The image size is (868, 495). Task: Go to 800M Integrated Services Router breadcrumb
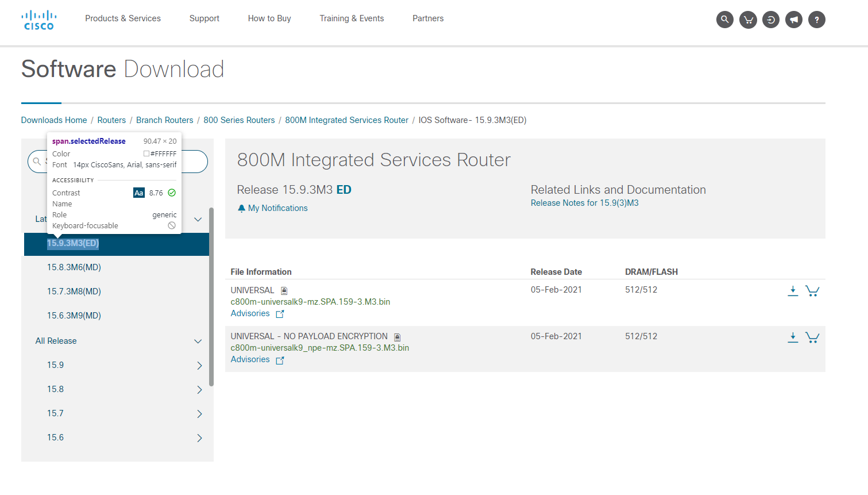[347, 120]
